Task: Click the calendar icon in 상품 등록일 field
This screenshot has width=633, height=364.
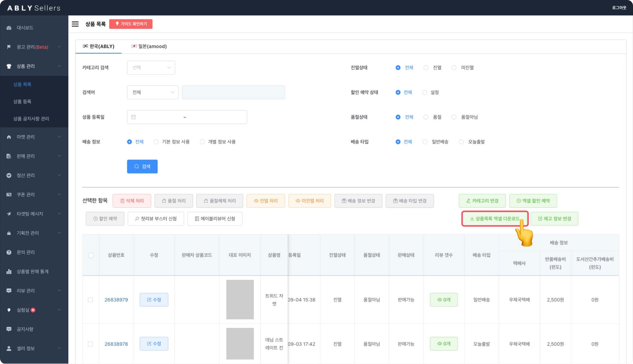Action: [134, 117]
